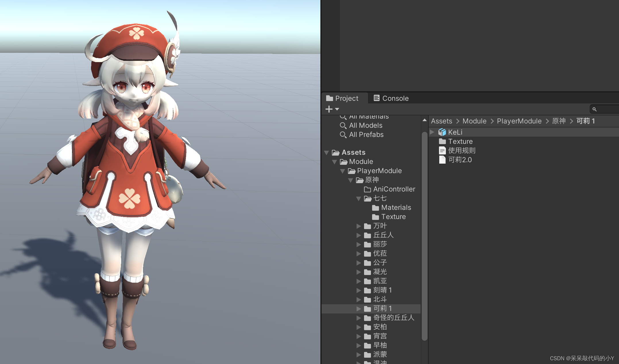This screenshot has height=364, width=619.
Task: Select the 奇怪的丘丘人 folder row
Action: 371,318
